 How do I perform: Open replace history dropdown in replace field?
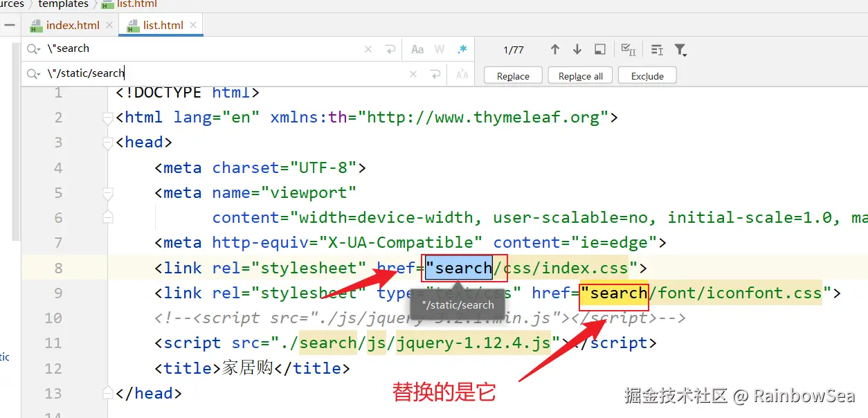point(33,74)
